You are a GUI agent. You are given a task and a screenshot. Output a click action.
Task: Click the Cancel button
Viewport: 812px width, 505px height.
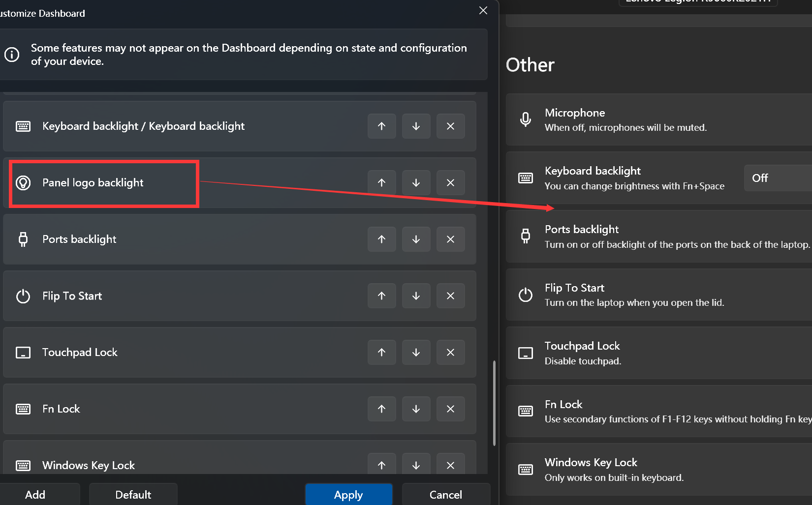(445, 494)
